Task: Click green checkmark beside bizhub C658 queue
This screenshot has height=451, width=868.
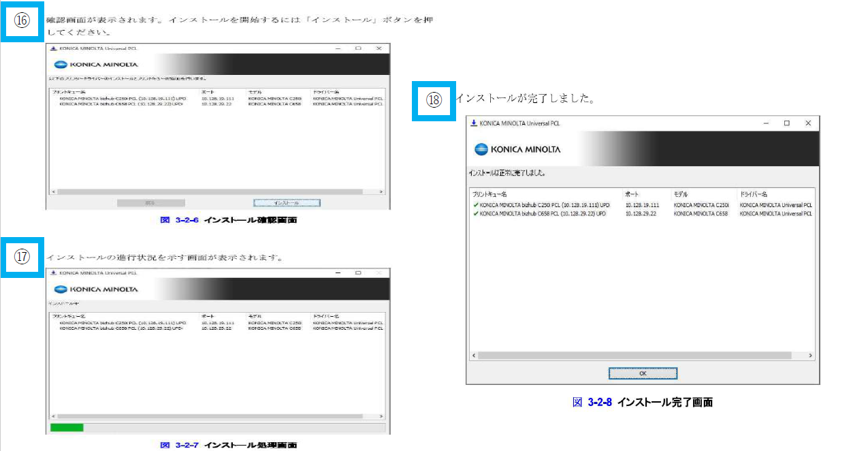Action: (475, 213)
